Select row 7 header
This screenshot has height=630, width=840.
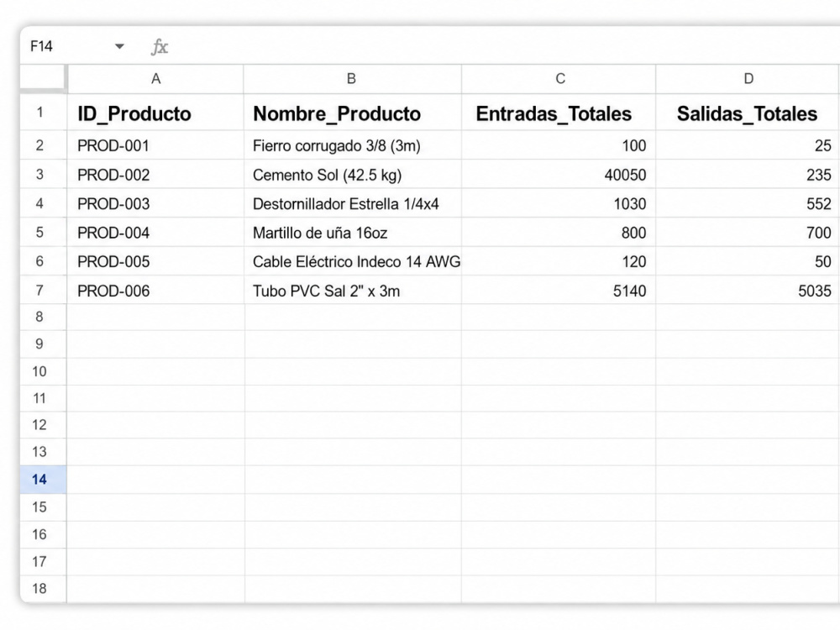(x=43, y=290)
